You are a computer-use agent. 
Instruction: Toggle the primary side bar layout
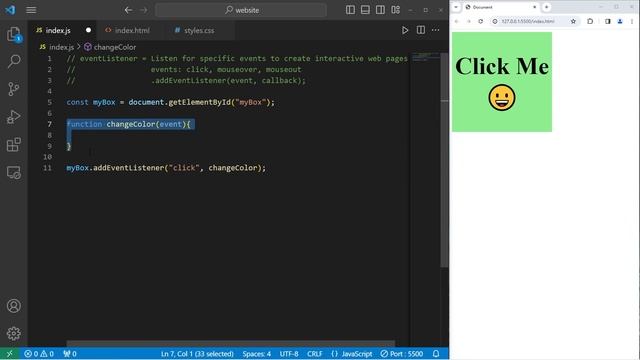tap(350, 10)
